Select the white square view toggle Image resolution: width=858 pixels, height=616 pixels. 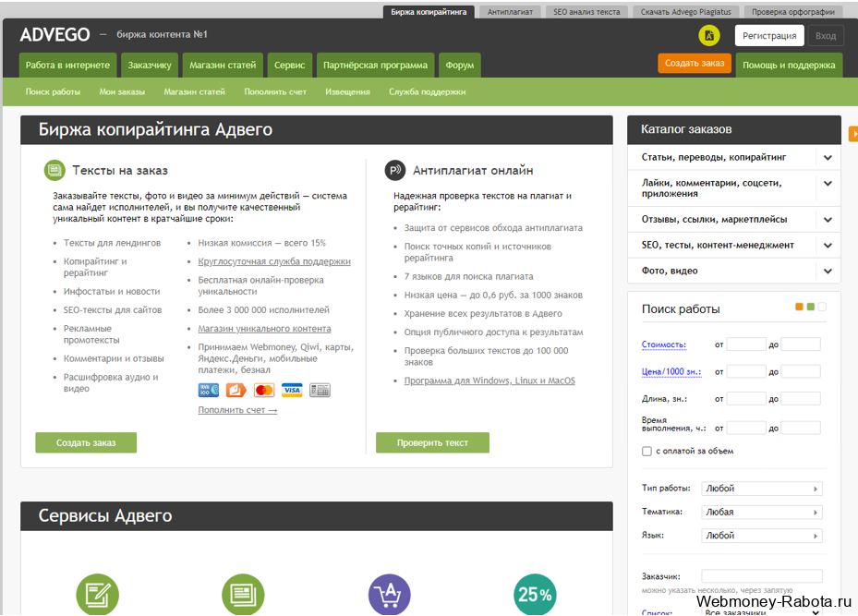coord(822,307)
